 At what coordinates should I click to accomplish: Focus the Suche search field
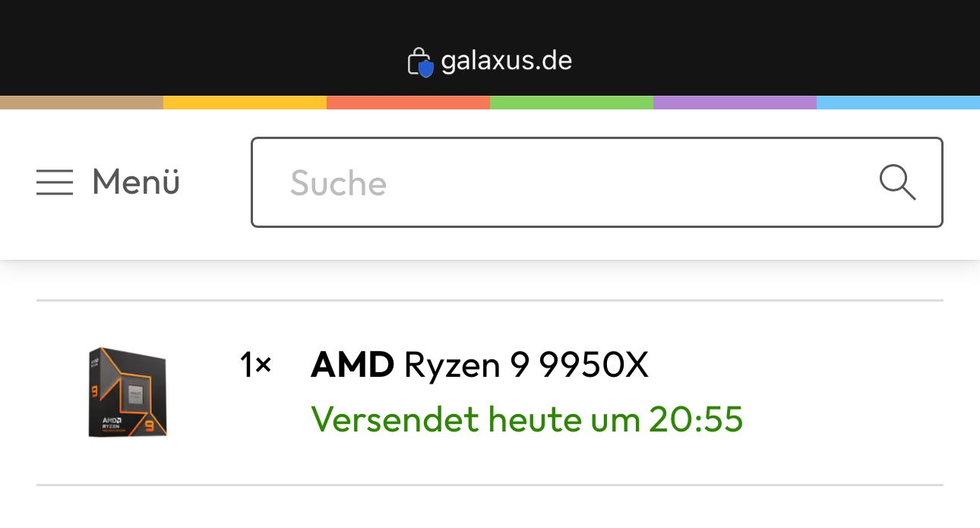point(577,182)
